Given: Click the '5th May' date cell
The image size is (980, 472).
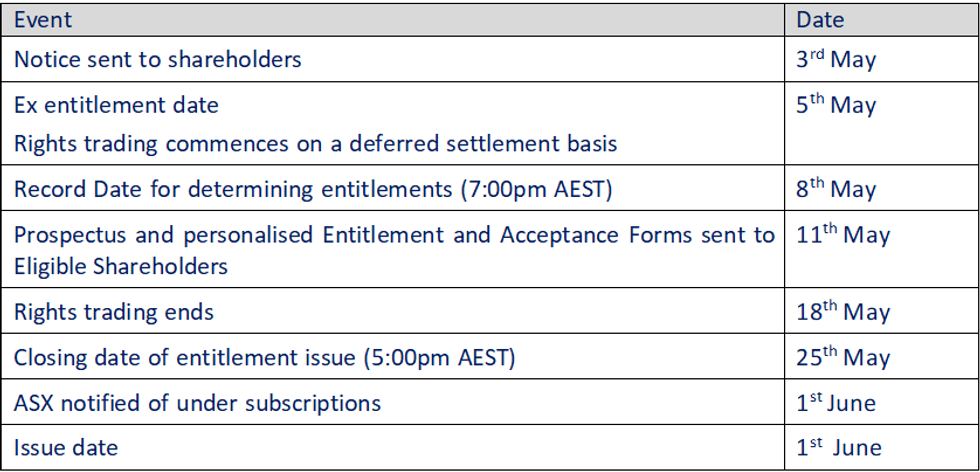Looking at the screenshot, I should pos(836,105).
